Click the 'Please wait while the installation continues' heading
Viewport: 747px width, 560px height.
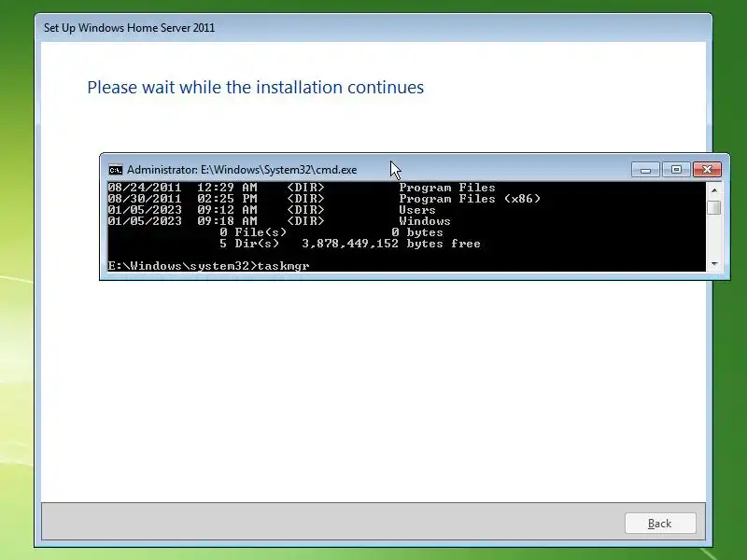[x=255, y=87]
